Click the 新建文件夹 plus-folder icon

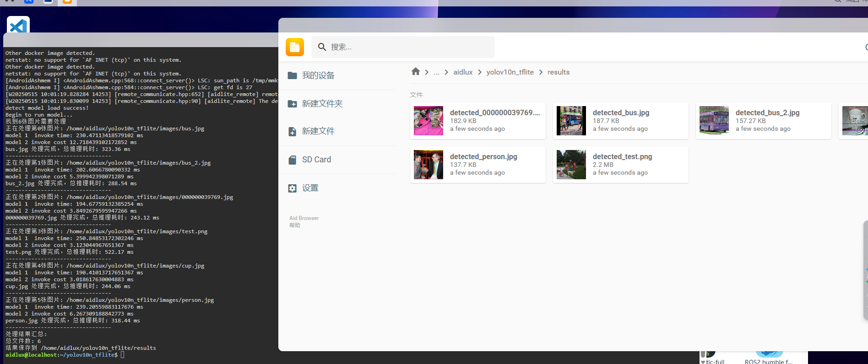[292, 104]
